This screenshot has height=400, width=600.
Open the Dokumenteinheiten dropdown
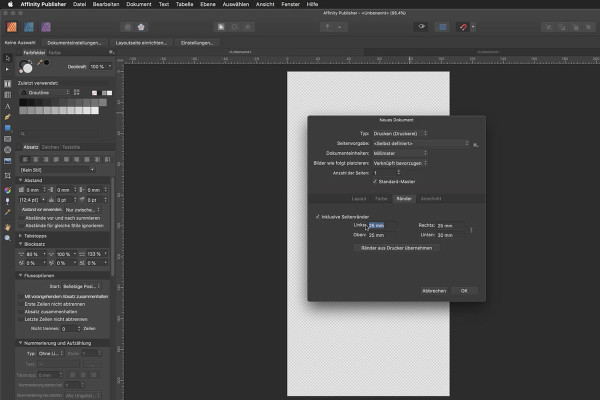(x=400, y=153)
